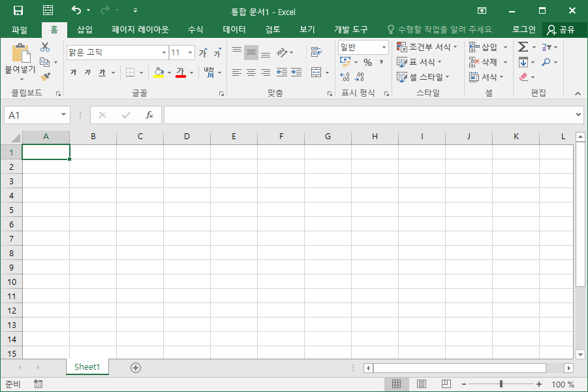Switch to the 데이터 tab
The height and width of the screenshot is (392, 588).
(234, 29)
